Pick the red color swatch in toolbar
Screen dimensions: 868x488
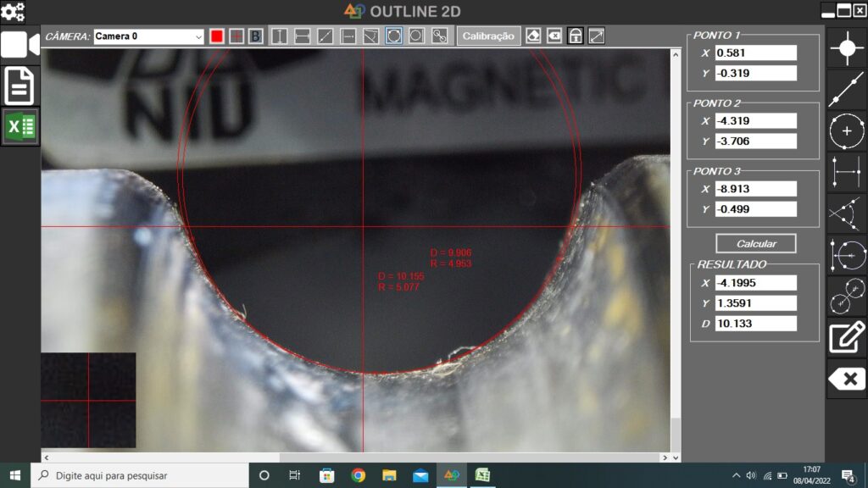217,36
